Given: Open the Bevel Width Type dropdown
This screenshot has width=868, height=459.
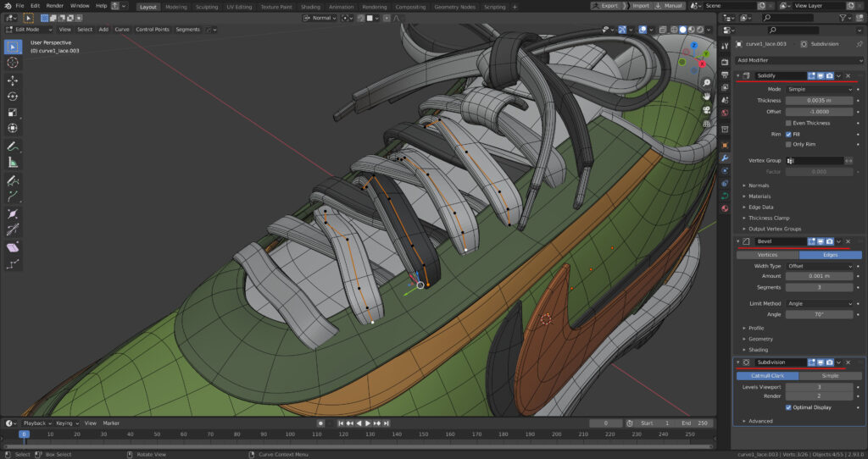Looking at the screenshot, I should [x=820, y=266].
